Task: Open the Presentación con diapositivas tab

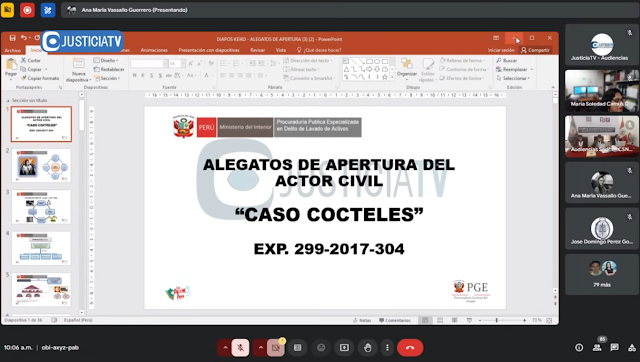Action: pos(209,50)
